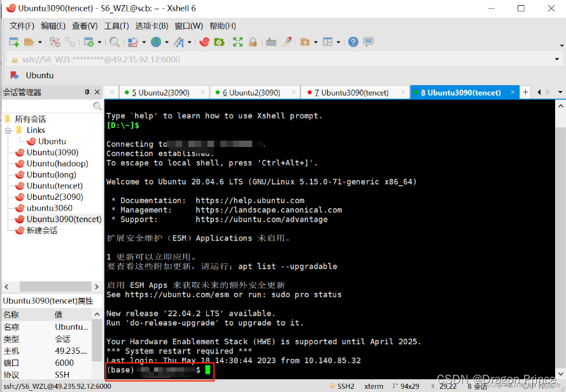Click the Open session folder icon

[x=29, y=42]
